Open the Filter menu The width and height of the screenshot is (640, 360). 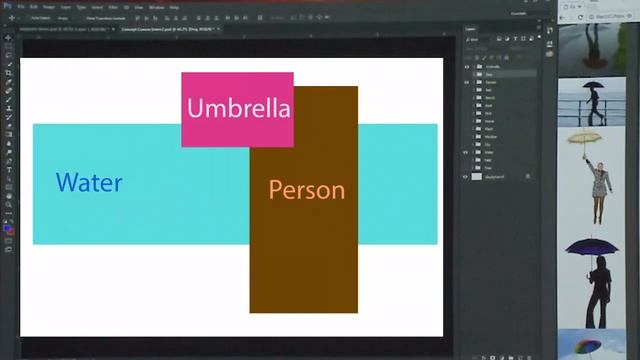[x=113, y=7]
